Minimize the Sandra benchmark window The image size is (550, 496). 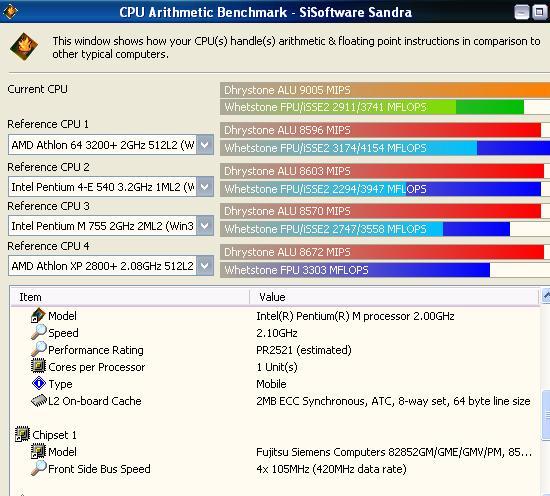[x=522, y=12]
